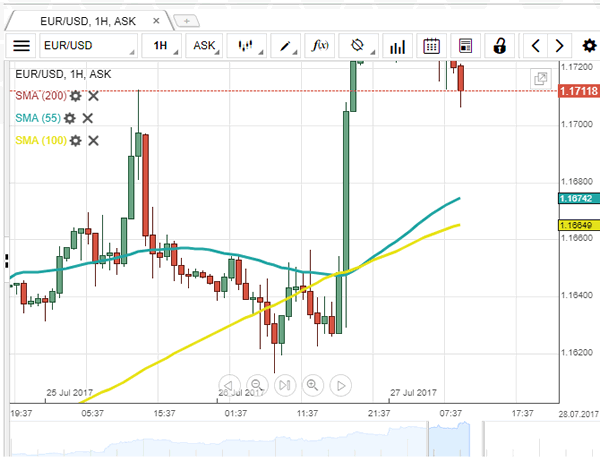Click the SMA (100) label
Screen dimensions: 600x462
click(41, 141)
